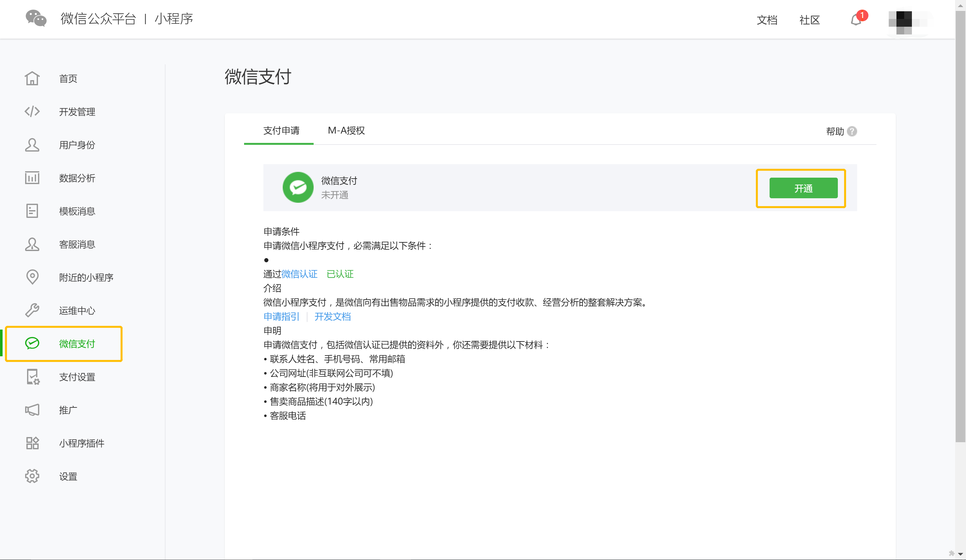
Task: Click the text 售卖商品描述(140字以内)
Action: (x=321, y=401)
